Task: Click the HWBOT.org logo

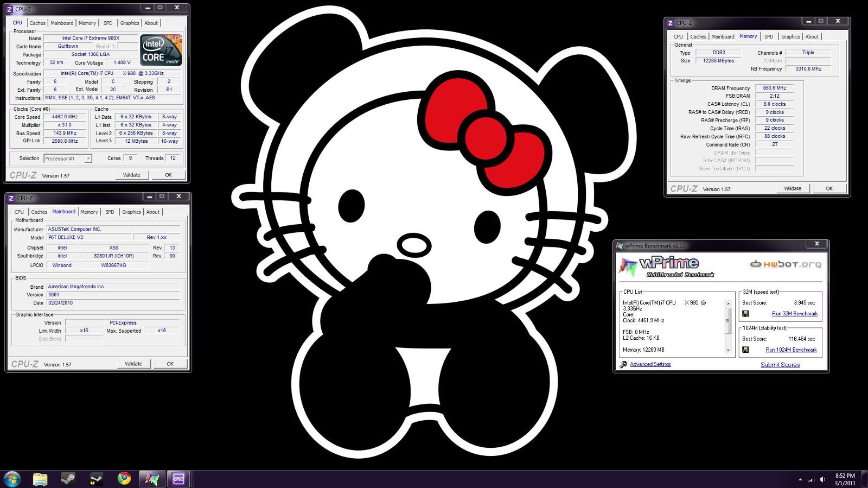Action: coord(785,264)
